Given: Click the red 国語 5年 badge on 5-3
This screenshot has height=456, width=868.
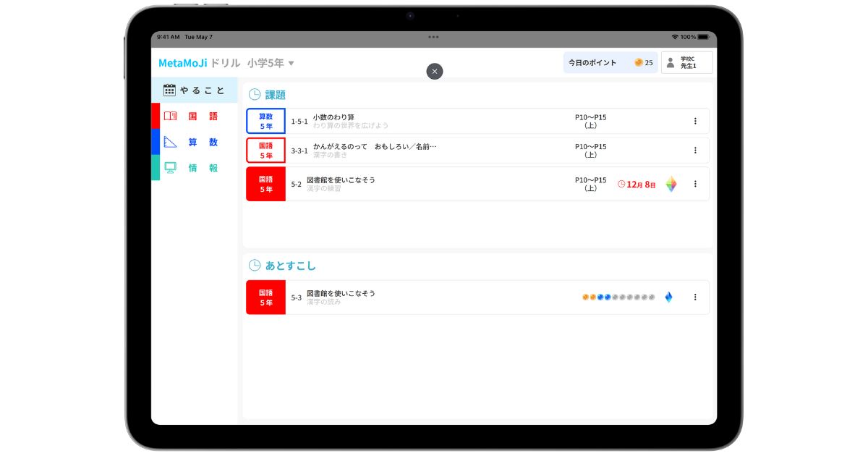Looking at the screenshot, I should pos(265,297).
